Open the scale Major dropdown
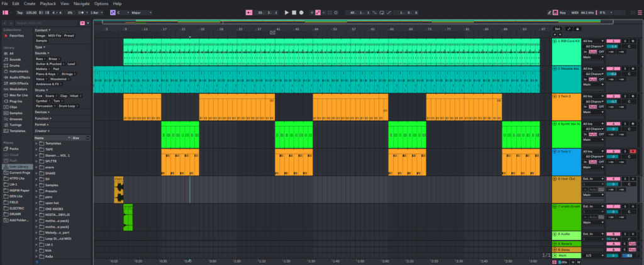This screenshot has height=265, width=644. point(140,12)
